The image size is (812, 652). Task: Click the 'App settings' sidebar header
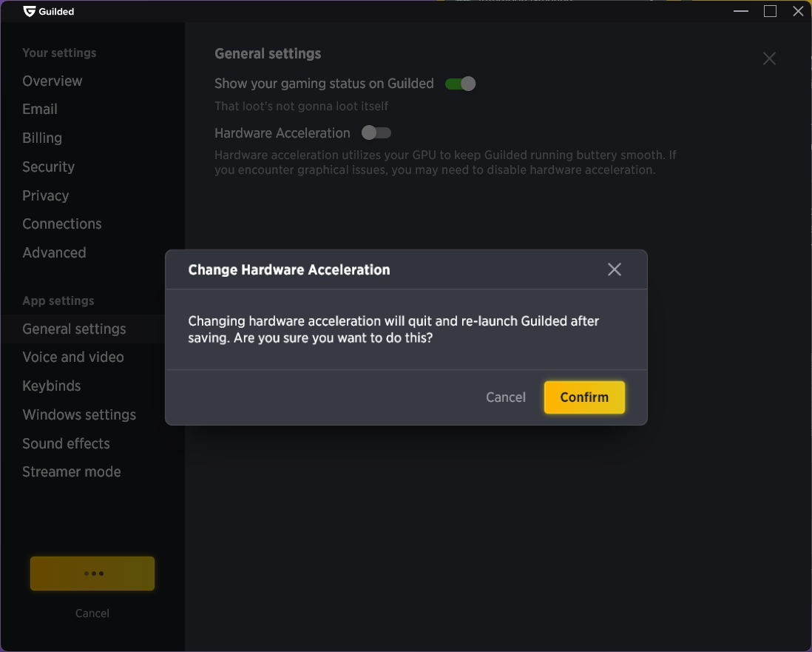point(58,301)
